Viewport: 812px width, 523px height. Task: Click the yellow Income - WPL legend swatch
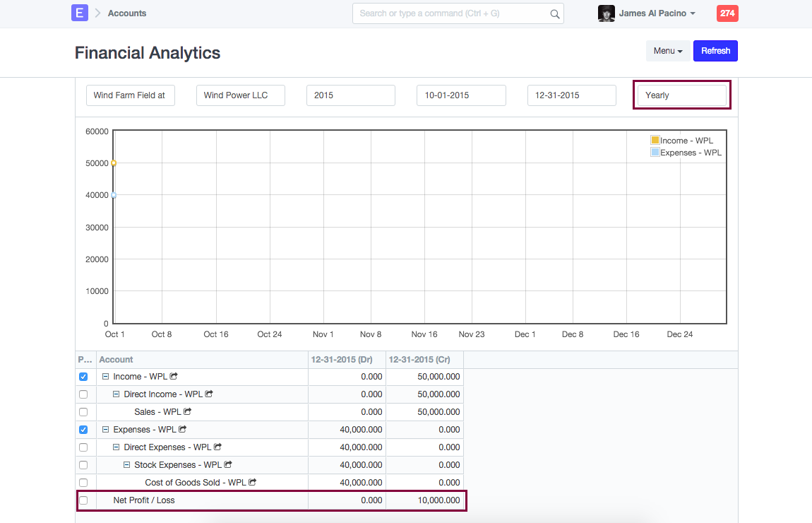point(655,141)
